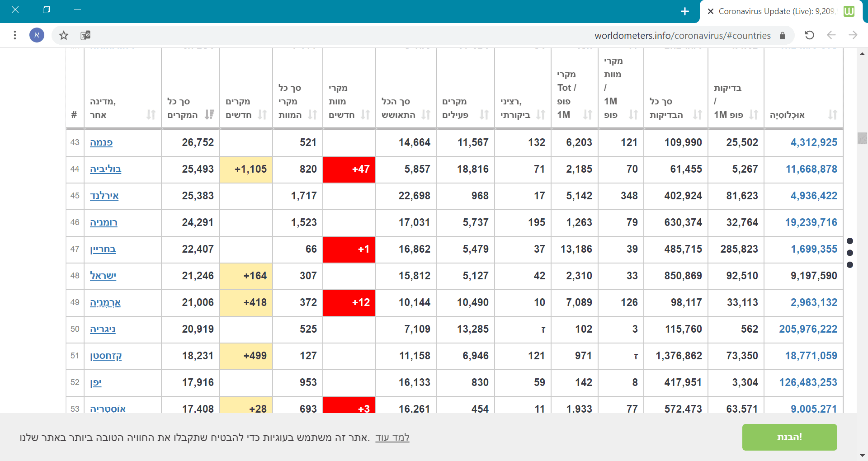868x461 pixels.
Task: Open the למד עוד learn more link
Action: coord(393,437)
